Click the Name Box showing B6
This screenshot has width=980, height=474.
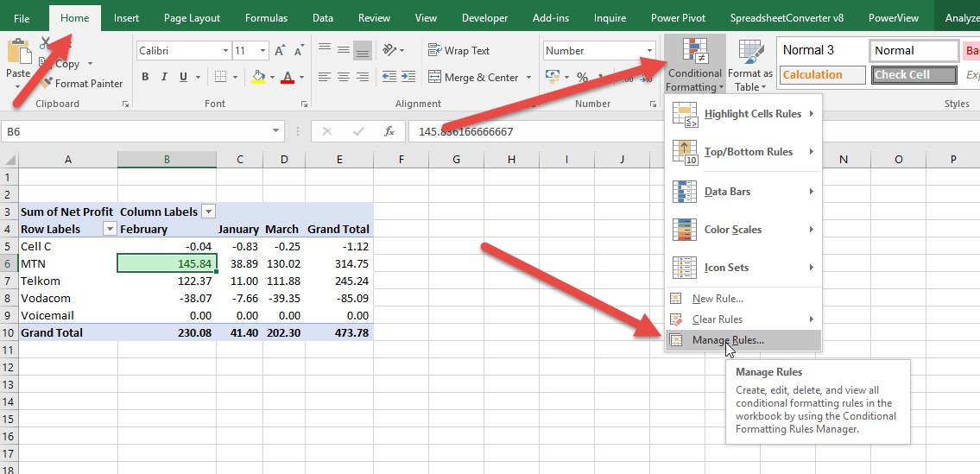tap(136, 131)
